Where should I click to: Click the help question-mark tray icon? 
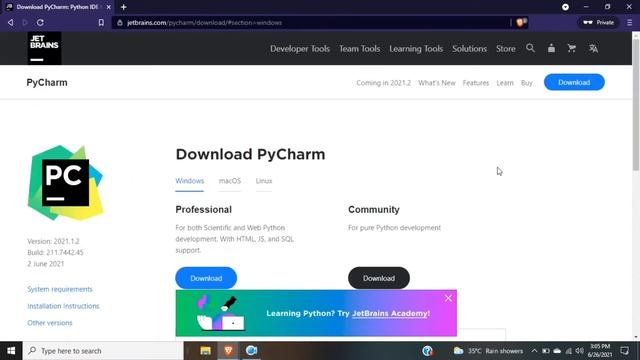point(427,351)
